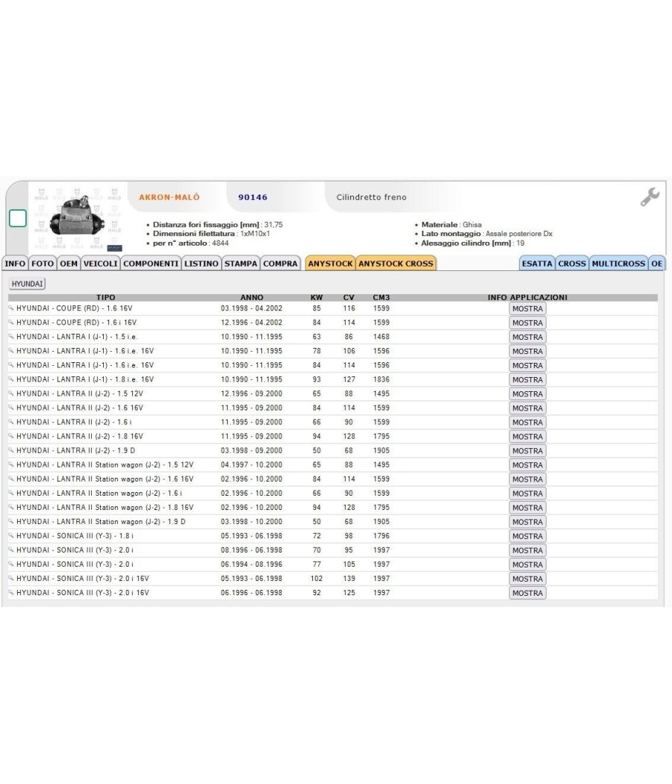Click MOSTRA for SONICA III 2.0 i 70 kW

[527, 550]
